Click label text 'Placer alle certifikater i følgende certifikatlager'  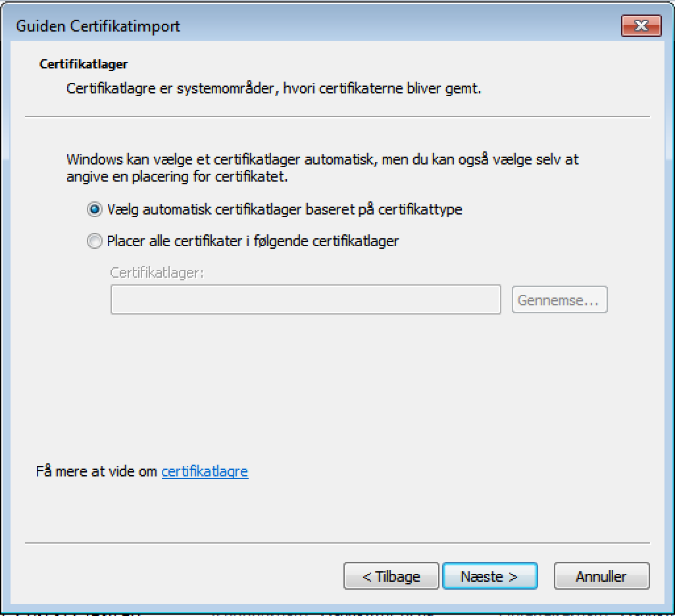point(253,241)
